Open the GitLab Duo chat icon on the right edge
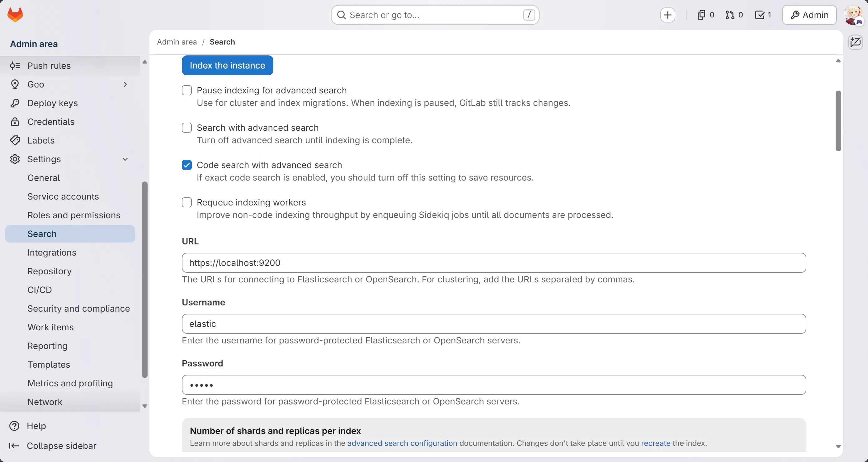 click(856, 42)
